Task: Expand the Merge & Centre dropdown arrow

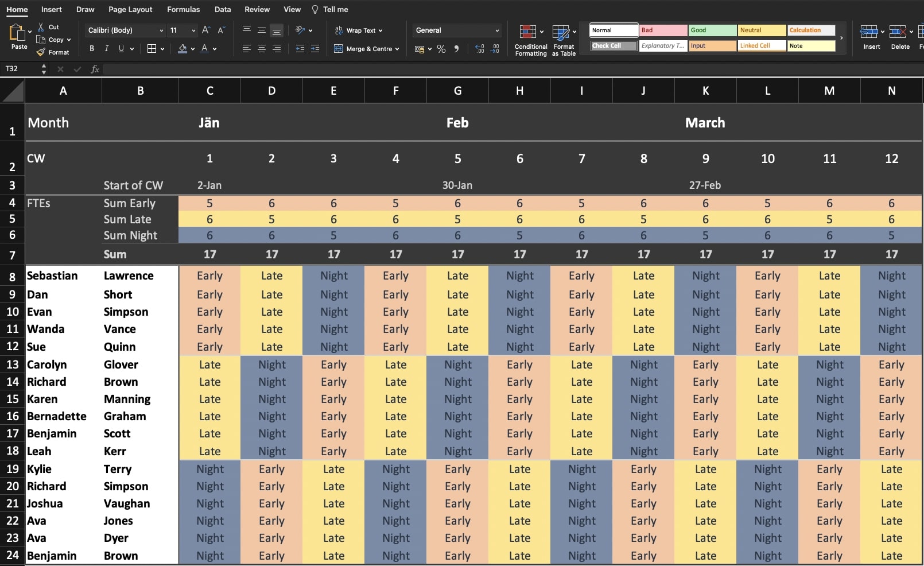Action: [397, 49]
